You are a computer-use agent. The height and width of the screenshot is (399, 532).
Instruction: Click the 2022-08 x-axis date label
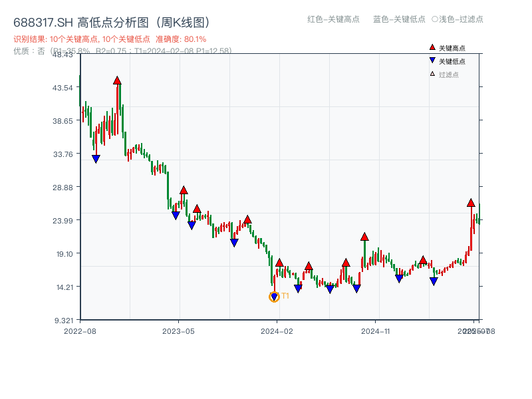[x=80, y=331]
